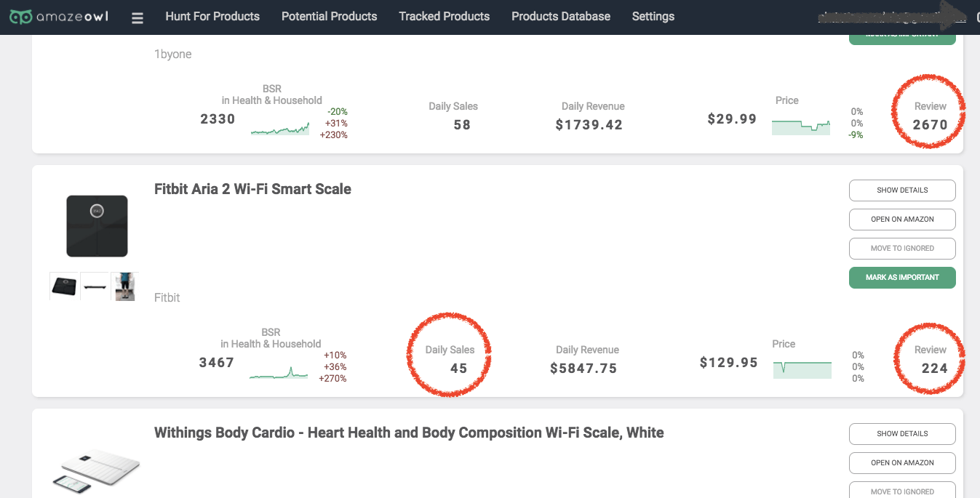
Task: Click Move To Ignored for Withings scale
Action: point(902,491)
